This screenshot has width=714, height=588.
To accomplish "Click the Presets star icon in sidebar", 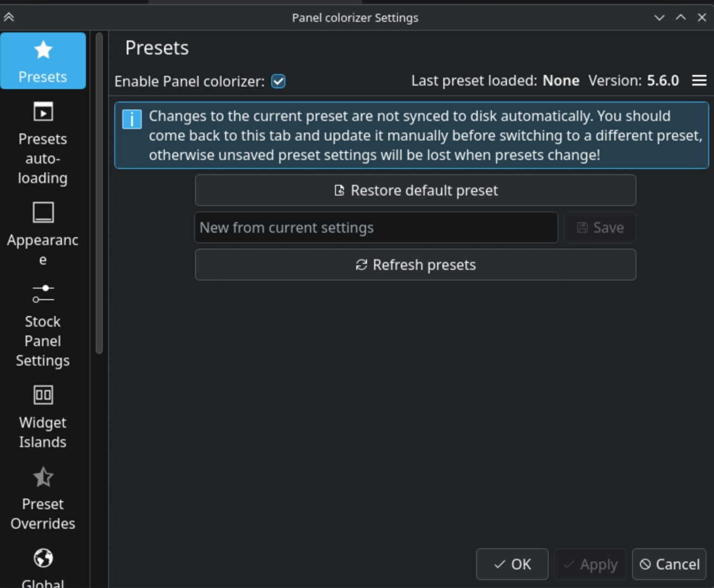I will coord(43,50).
